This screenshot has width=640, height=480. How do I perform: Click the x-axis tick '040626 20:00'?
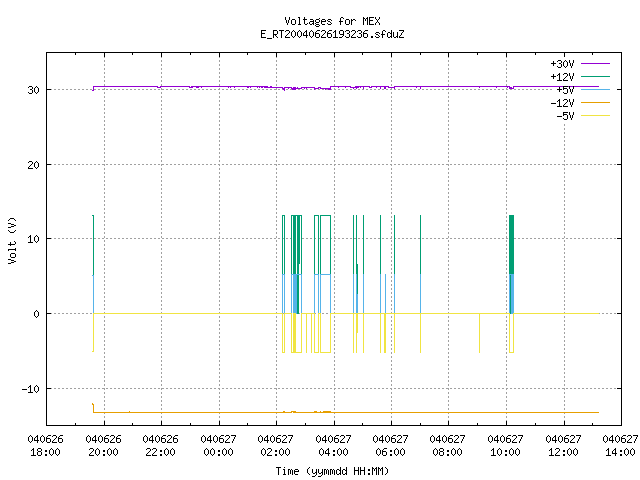(103, 446)
